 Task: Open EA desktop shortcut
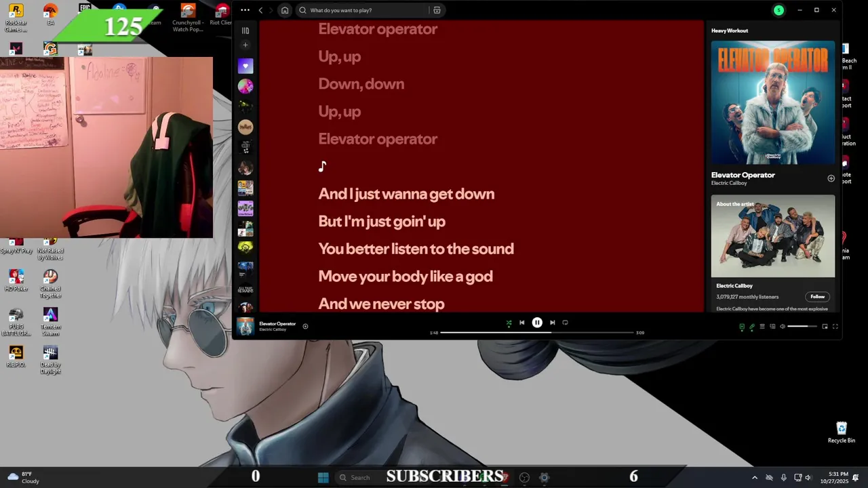(50, 15)
